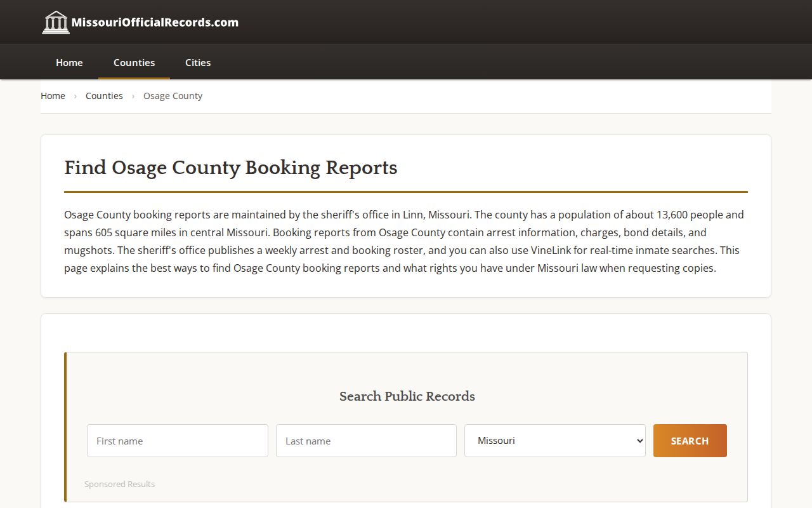Select the Osage County breadcrumb text
The image size is (812, 508).
point(173,96)
